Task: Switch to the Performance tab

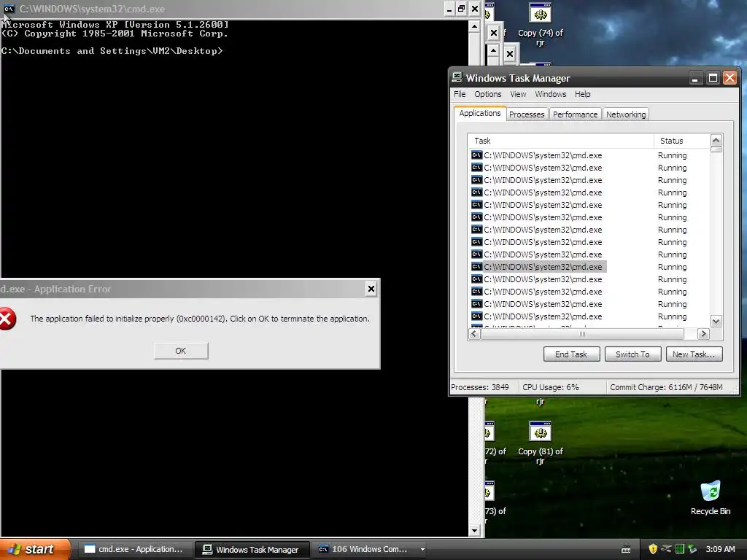Action: [575, 114]
